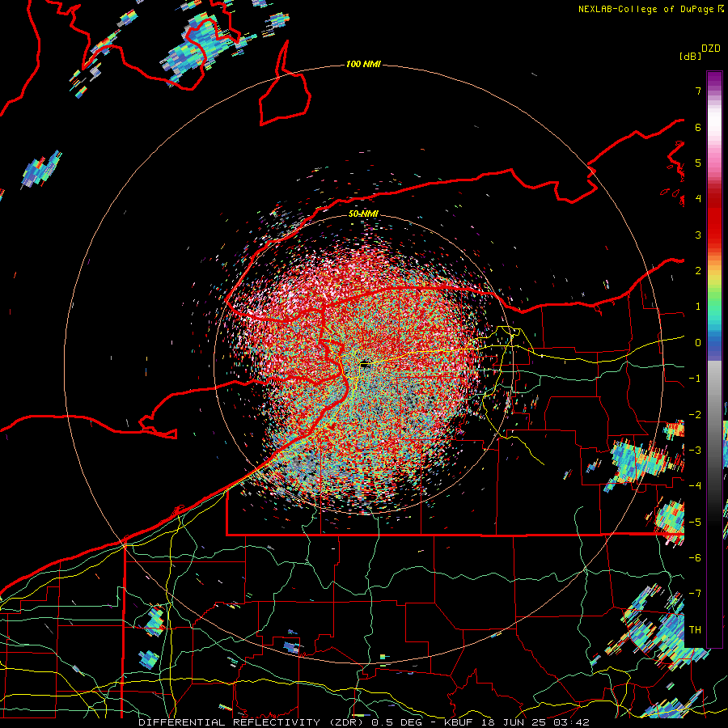Click the "50 NMI" range ring label
The height and width of the screenshot is (728, 728).
363,214
